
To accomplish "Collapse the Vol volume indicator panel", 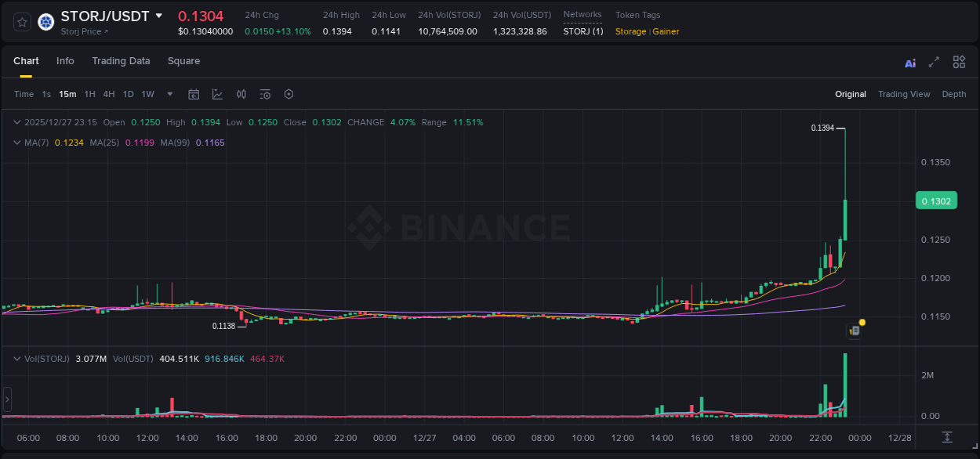I will click(x=17, y=359).
